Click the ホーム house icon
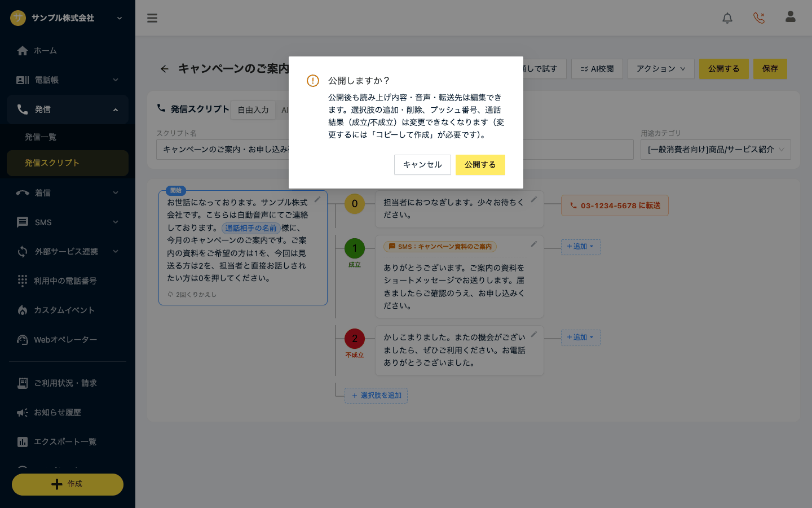Viewport: 812px width, 508px height. coord(23,51)
